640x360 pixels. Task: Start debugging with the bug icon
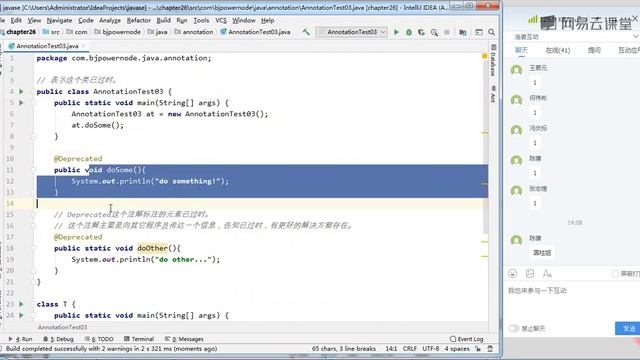[409, 32]
